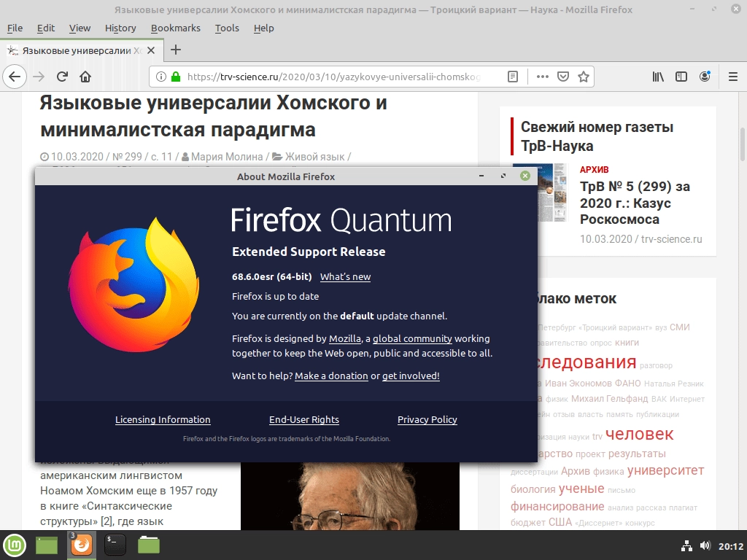Click the What's new link
The height and width of the screenshot is (560, 747).
345,277
